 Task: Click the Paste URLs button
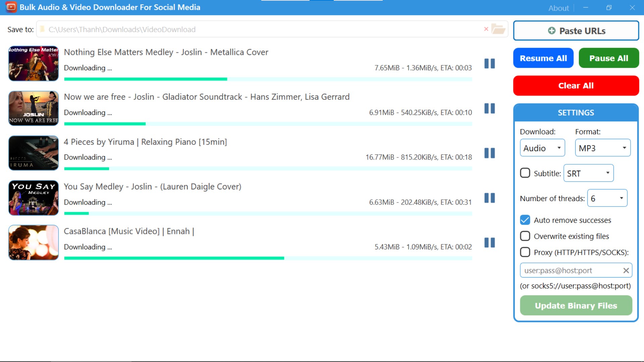(x=576, y=31)
